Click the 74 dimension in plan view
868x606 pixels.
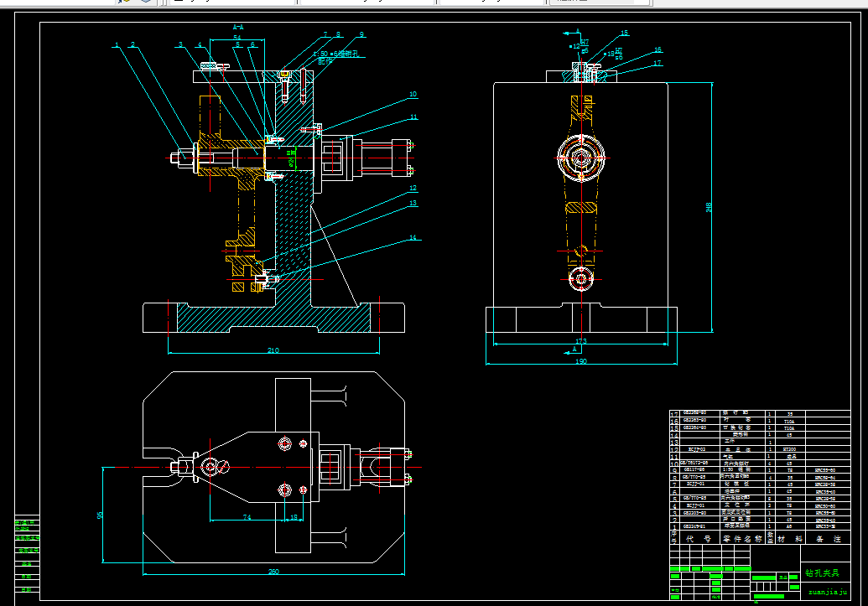pos(247,517)
